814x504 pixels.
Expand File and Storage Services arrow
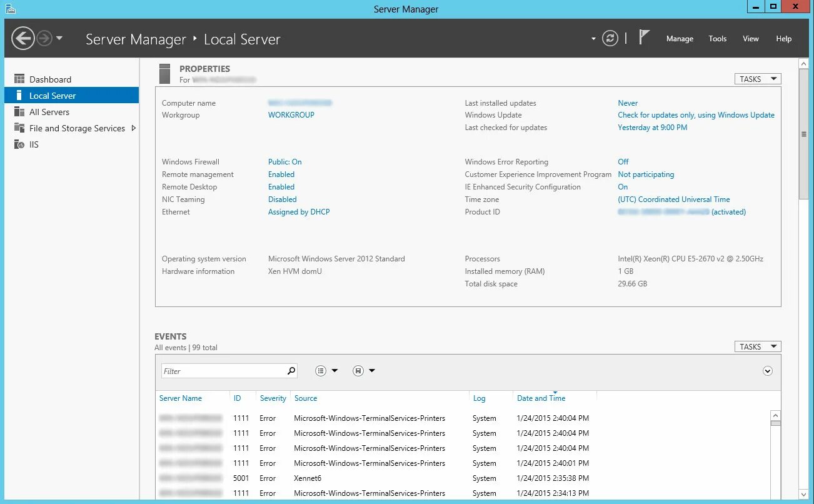click(x=133, y=128)
